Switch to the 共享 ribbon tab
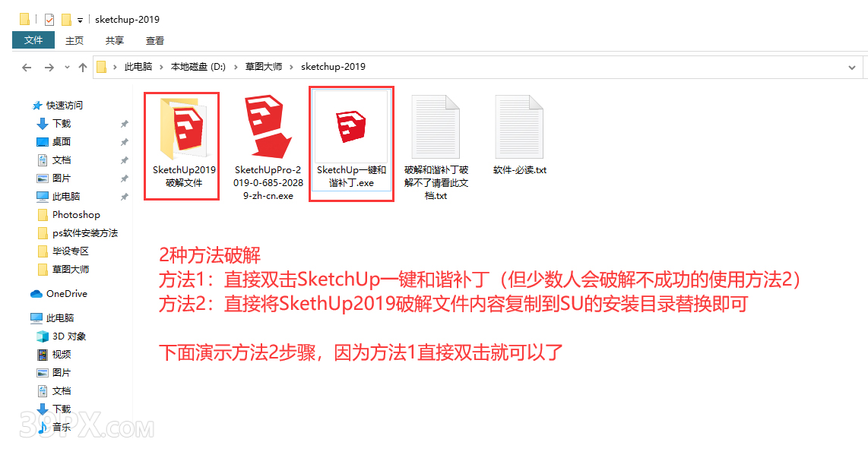The width and height of the screenshot is (868, 458). 115,40
